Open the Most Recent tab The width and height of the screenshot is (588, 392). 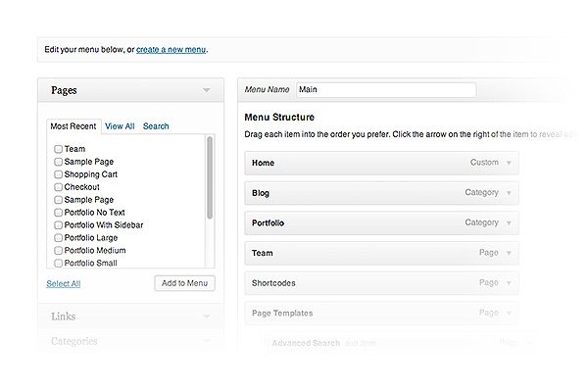73,126
